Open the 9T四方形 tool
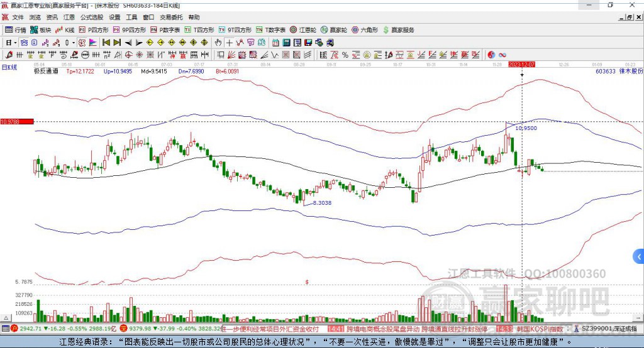644x348 pixels. point(235,30)
